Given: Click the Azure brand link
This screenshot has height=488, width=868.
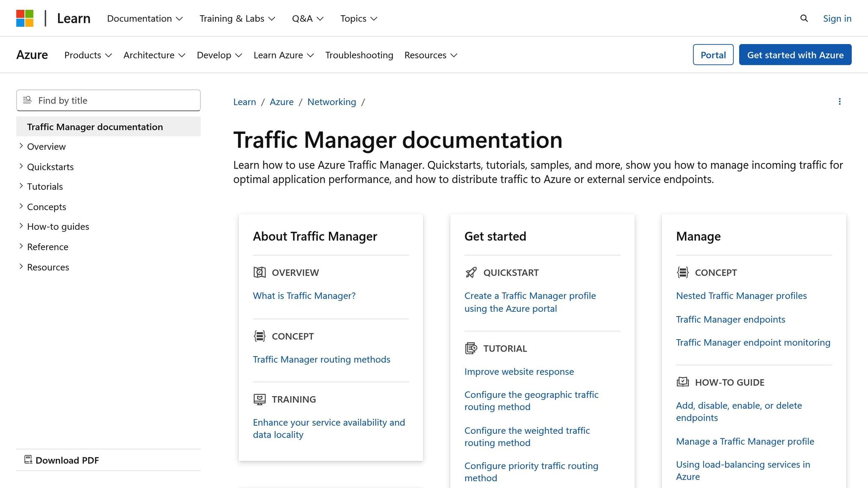Looking at the screenshot, I should [x=32, y=55].
